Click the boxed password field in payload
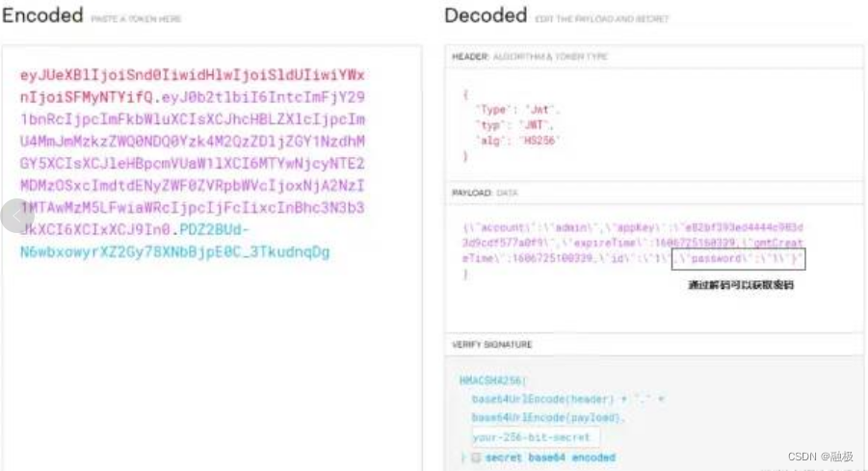 [x=739, y=259]
